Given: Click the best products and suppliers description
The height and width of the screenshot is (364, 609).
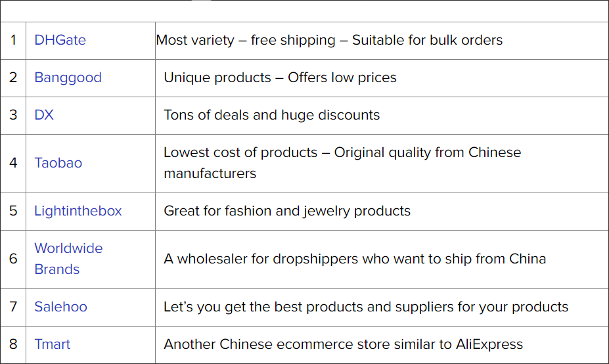Looking at the screenshot, I should [366, 307].
